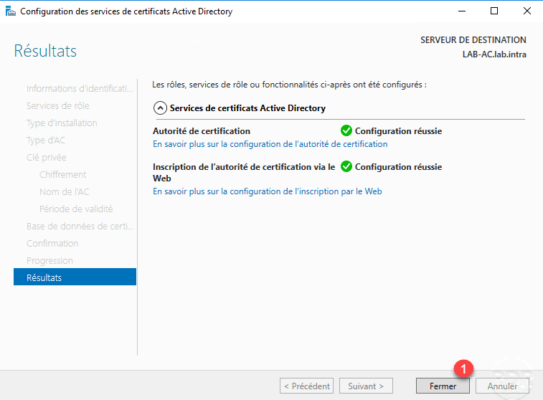The width and height of the screenshot is (543, 400).
Task: Select the Période de validité step
Action: coord(76,209)
